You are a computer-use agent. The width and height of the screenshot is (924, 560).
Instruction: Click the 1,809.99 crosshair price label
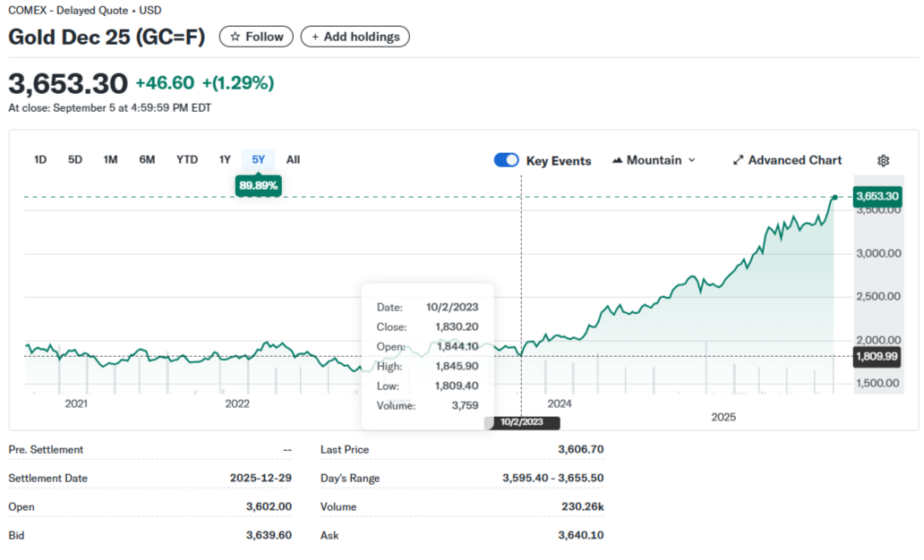point(877,356)
